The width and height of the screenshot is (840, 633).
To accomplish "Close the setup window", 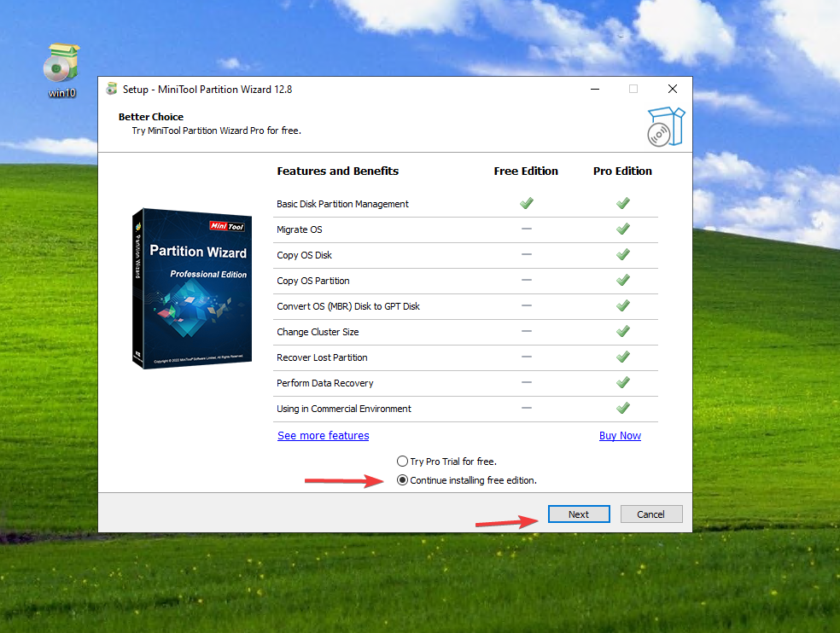I will pos(673,89).
